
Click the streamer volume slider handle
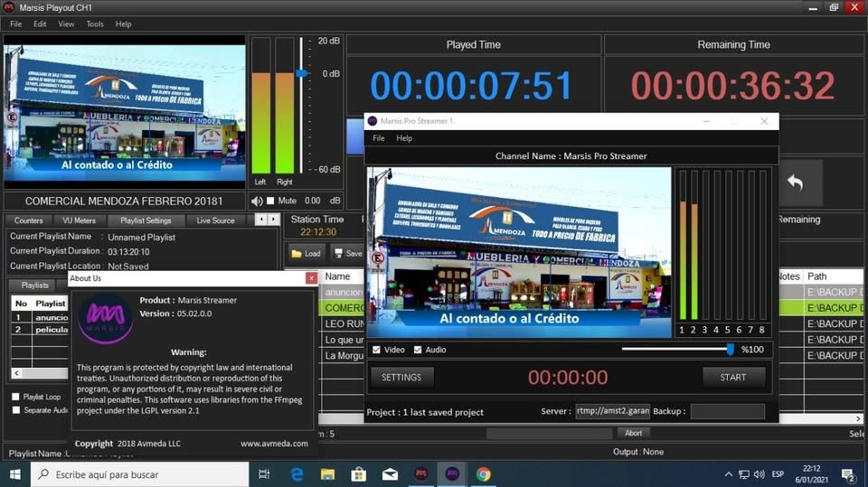point(730,350)
